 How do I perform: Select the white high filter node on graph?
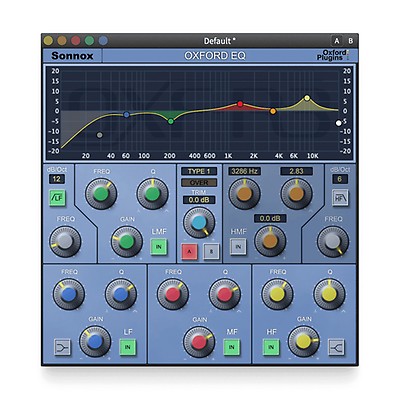point(339,123)
